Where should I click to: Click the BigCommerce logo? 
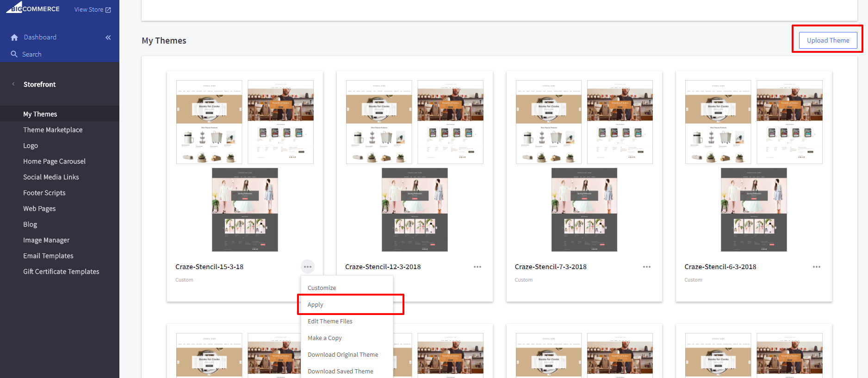33,7
